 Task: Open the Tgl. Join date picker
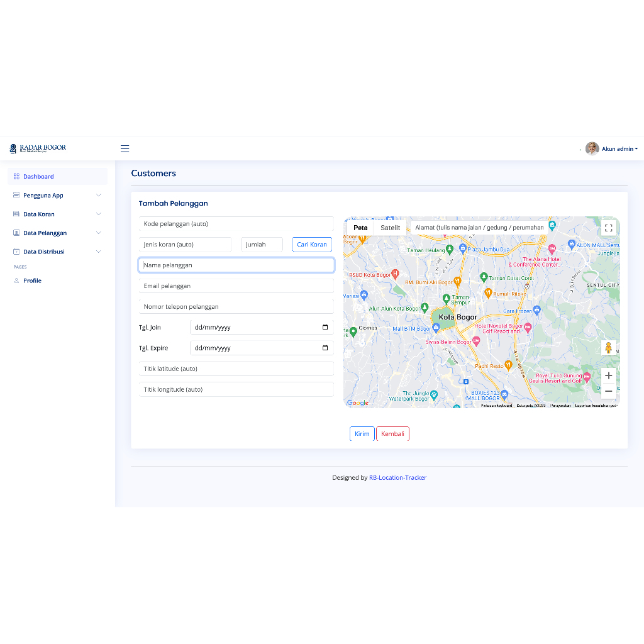(325, 327)
